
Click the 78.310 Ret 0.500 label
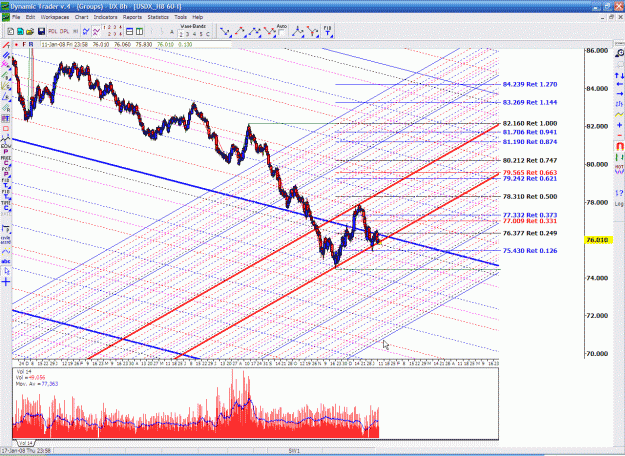[x=530, y=197]
